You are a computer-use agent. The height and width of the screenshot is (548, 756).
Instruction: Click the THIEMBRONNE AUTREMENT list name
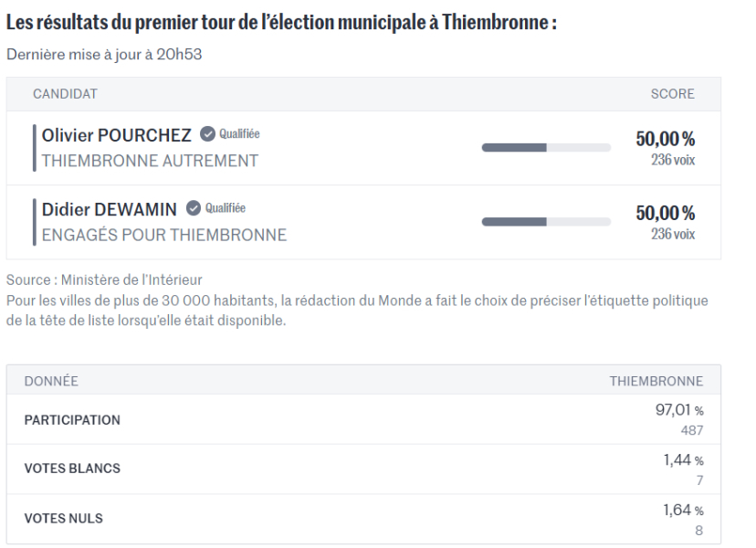coord(151,161)
